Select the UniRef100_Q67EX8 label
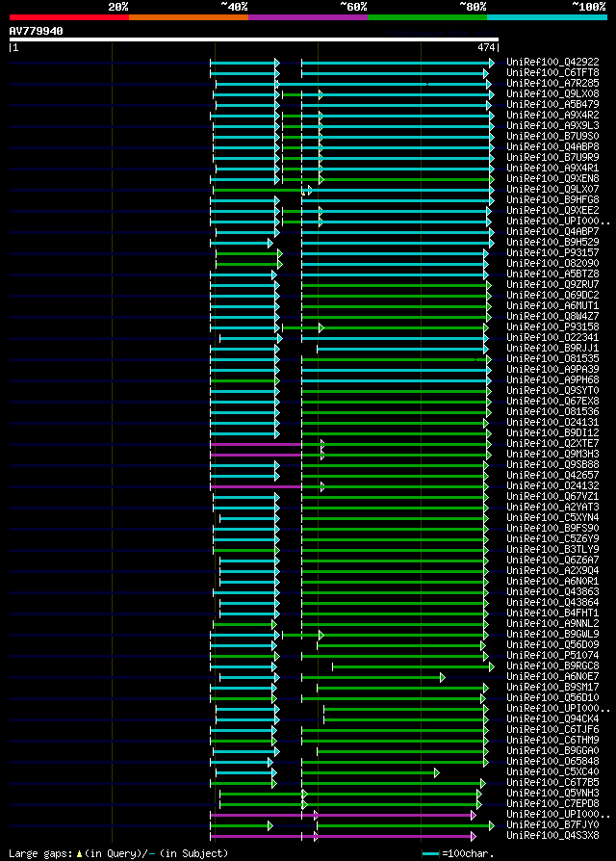This screenshot has width=616, height=861. tap(552, 402)
